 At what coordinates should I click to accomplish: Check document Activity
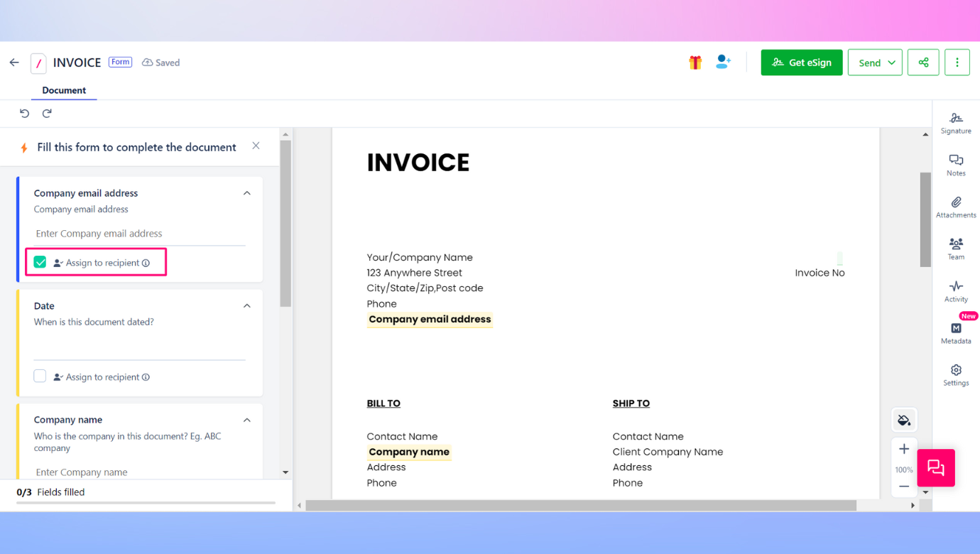click(955, 291)
